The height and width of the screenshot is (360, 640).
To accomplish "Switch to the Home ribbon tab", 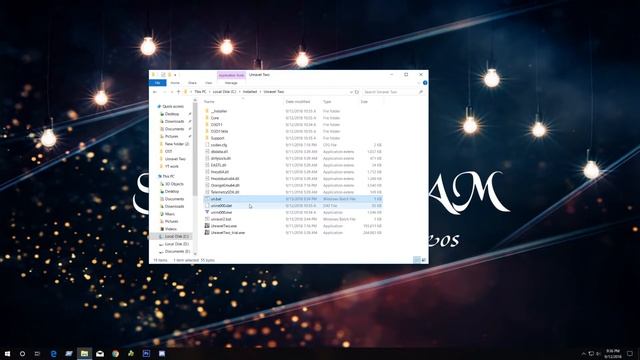I will point(175,83).
